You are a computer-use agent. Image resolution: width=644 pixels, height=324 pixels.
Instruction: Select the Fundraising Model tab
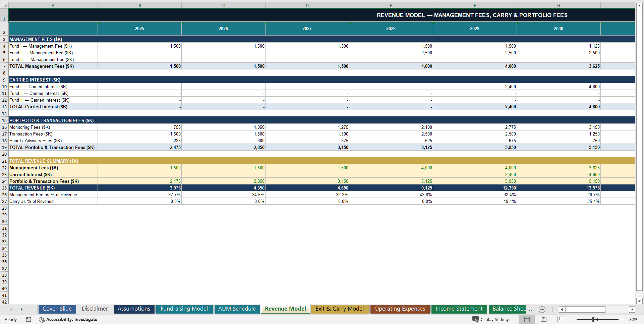184,309
